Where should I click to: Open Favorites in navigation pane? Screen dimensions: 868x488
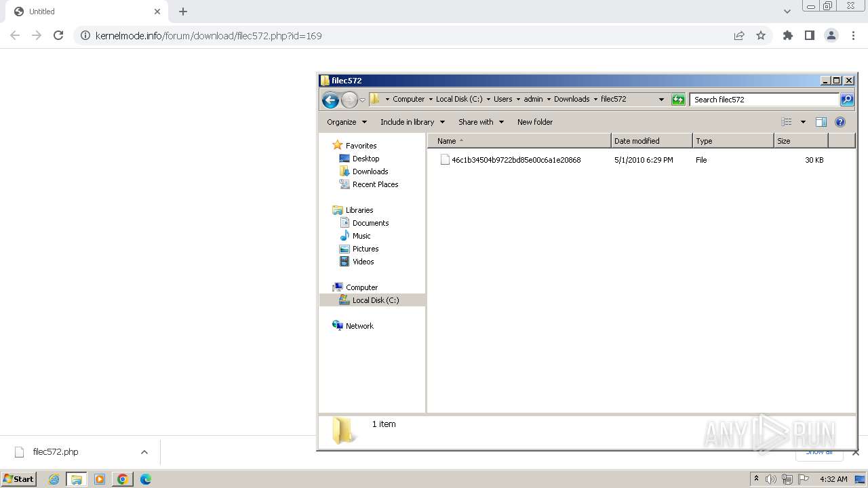click(x=361, y=146)
